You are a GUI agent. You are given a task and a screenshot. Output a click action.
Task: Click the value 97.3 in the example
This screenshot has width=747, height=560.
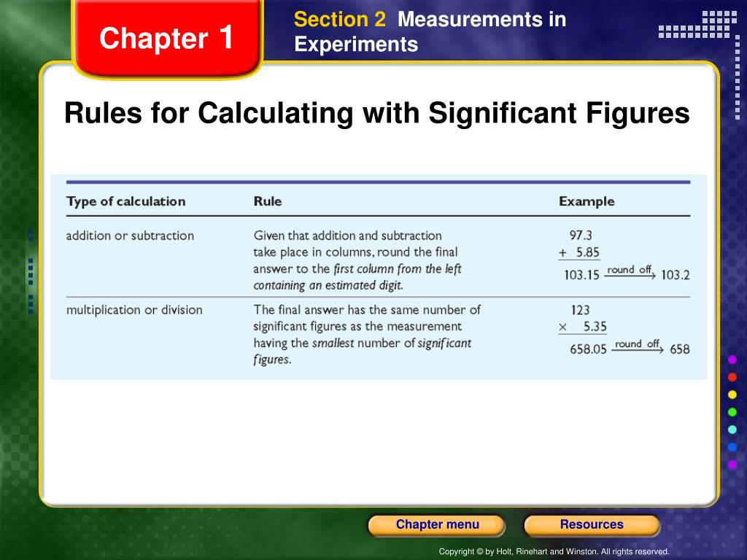(581, 236)
